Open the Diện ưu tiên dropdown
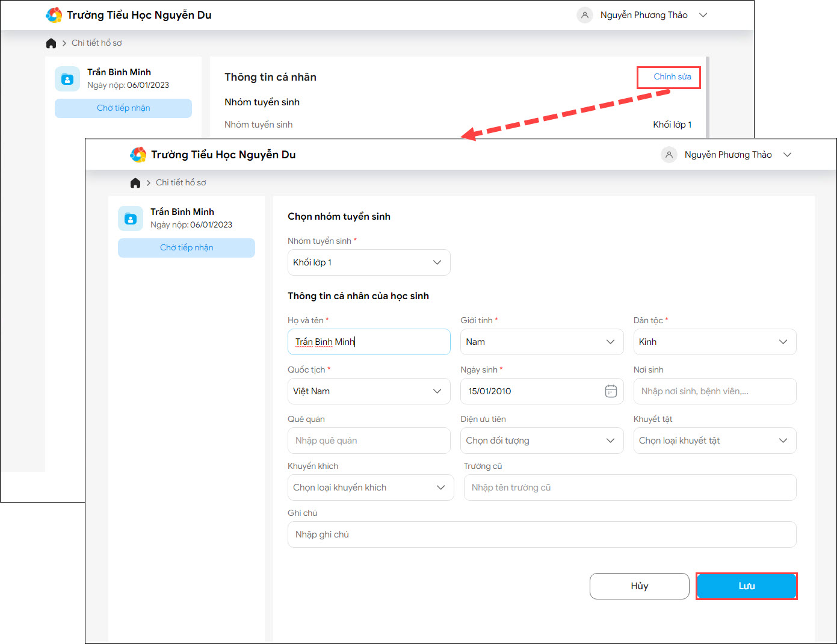Screen dimensions: 837x644 tap(542, 441)
